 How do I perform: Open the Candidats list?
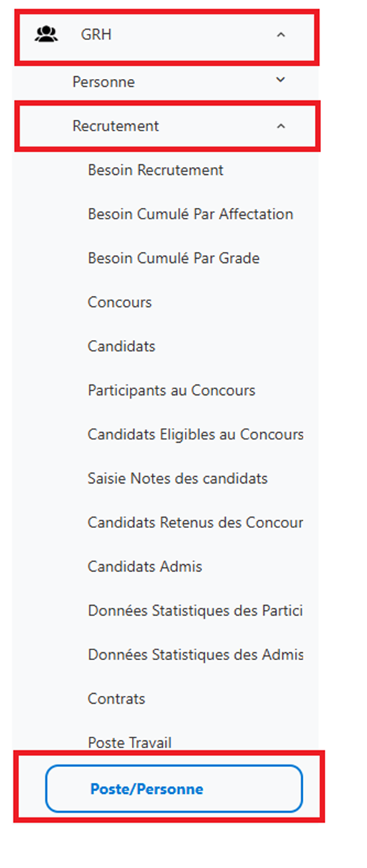(x=121, y=346)
